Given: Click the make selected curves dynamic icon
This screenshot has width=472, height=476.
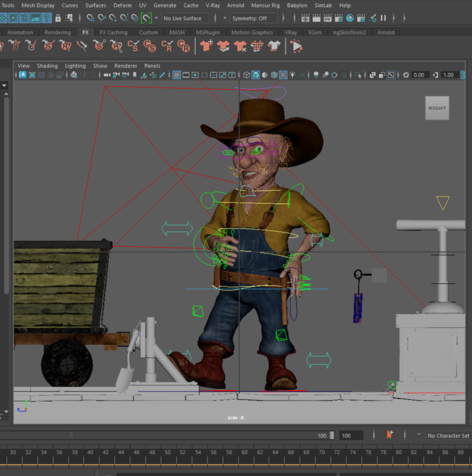Looking at the screenshot, I should coord(14,46).
